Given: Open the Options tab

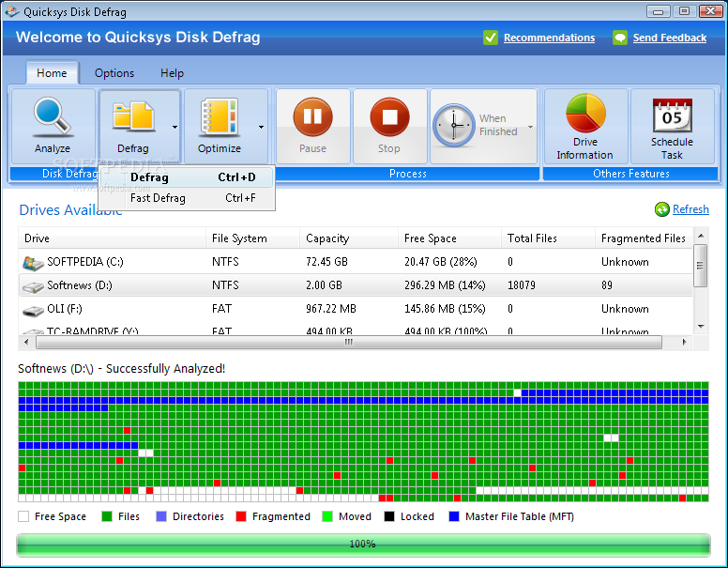Looking at the screenshot, I should [x=114, y=73].
